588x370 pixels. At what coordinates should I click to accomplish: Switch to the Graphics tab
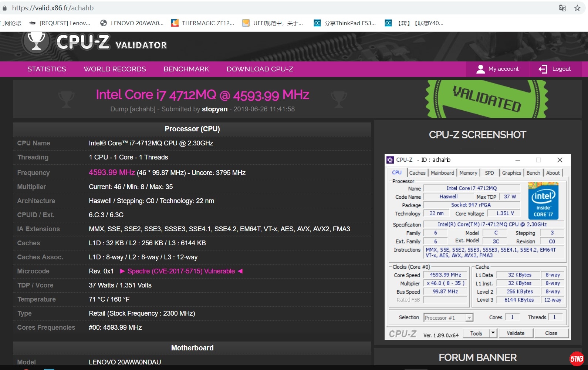pos(511,173)
